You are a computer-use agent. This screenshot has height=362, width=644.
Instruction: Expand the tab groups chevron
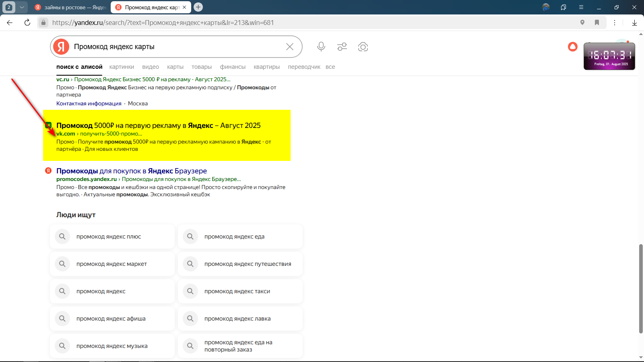point(22,7)
